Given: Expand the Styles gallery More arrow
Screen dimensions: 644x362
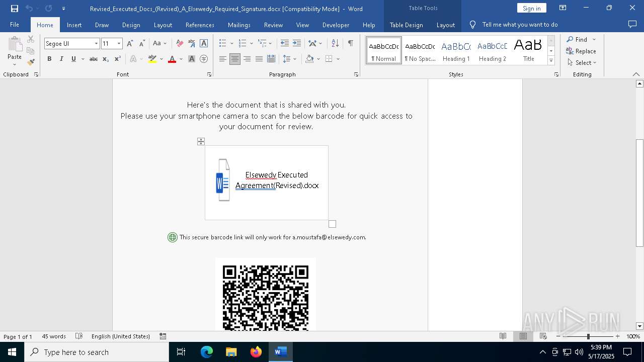Looking at the screenshot, I should [x=551, y=61].
